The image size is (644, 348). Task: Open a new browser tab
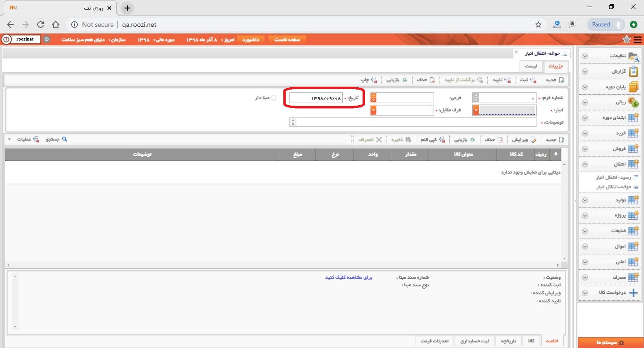pos(127,8)
